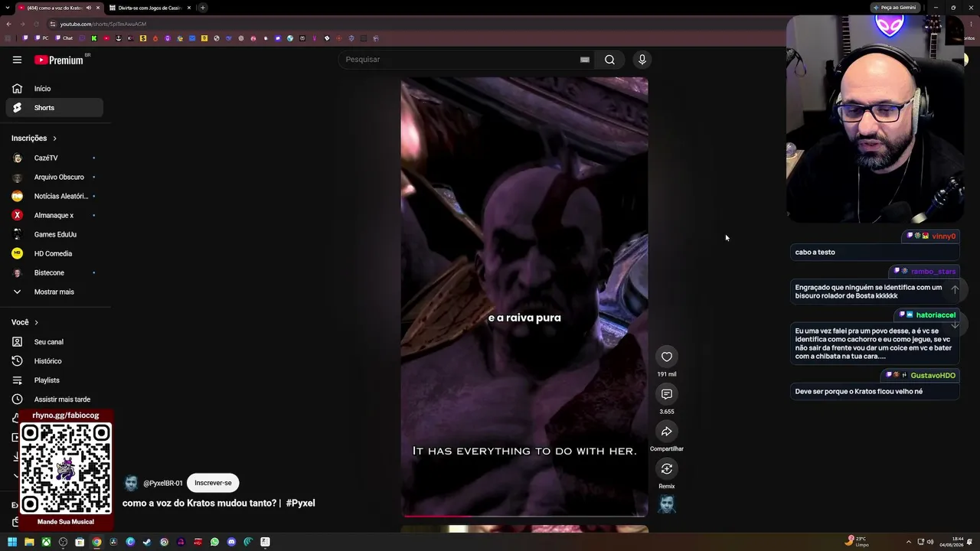This screenshot has width=980, height=551.
Task: Open Playlists in the sidebar
Action: 54,380
